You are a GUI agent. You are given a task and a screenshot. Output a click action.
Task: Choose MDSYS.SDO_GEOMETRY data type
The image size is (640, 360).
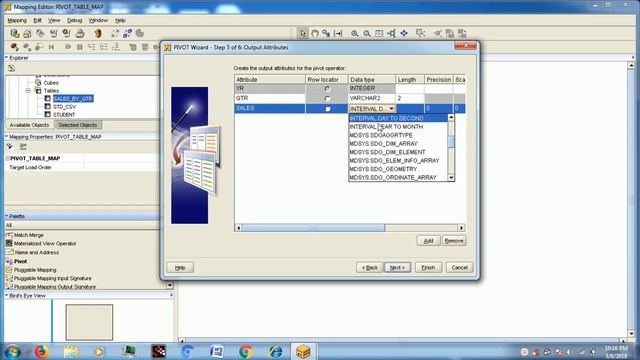398,169
